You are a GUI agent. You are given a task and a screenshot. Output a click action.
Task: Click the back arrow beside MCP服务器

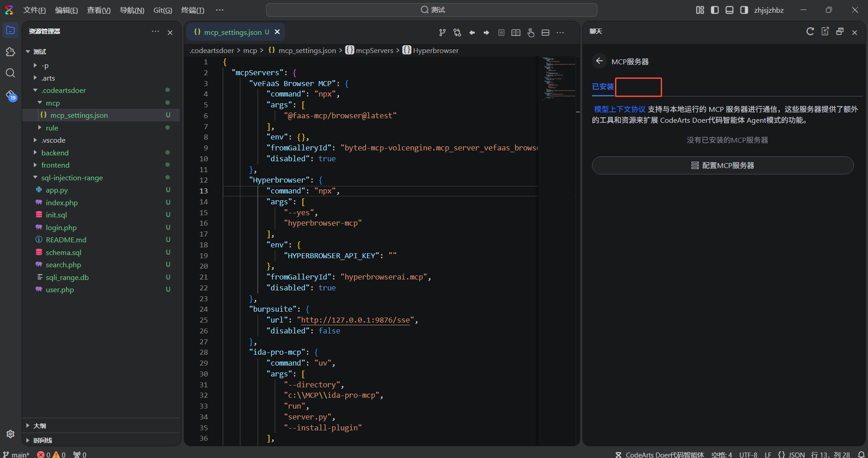(x=600, y=61)
